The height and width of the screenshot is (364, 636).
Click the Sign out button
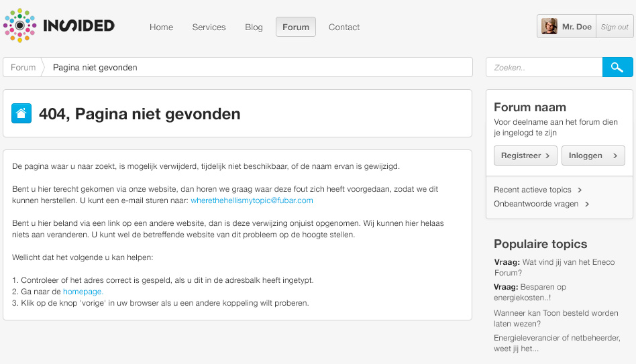pos(615,27)
